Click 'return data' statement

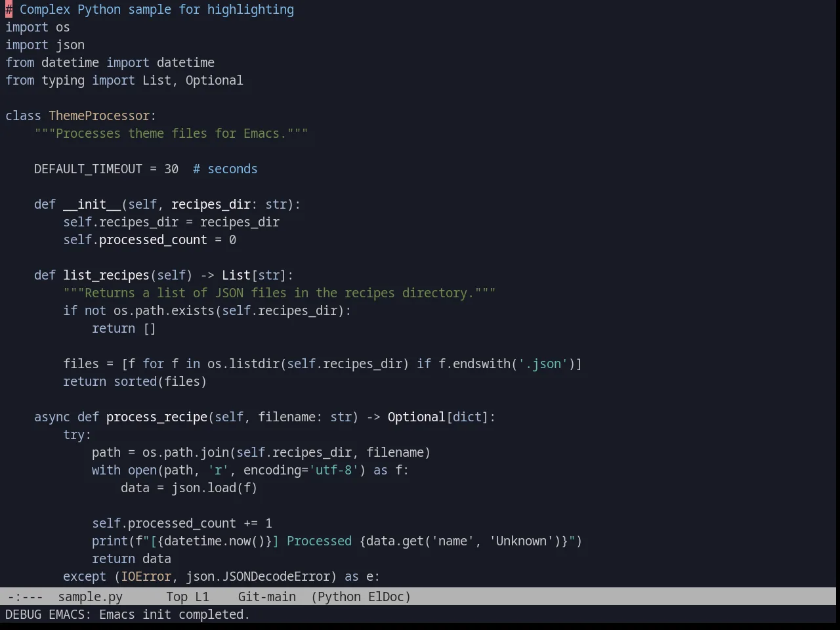131,558
